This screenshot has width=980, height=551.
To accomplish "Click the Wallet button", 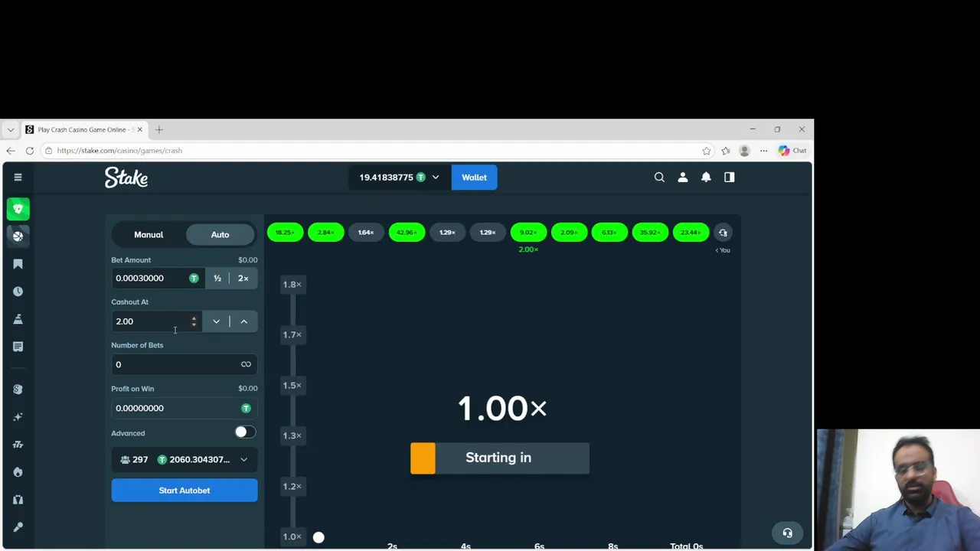I will (x=474, y=178).
